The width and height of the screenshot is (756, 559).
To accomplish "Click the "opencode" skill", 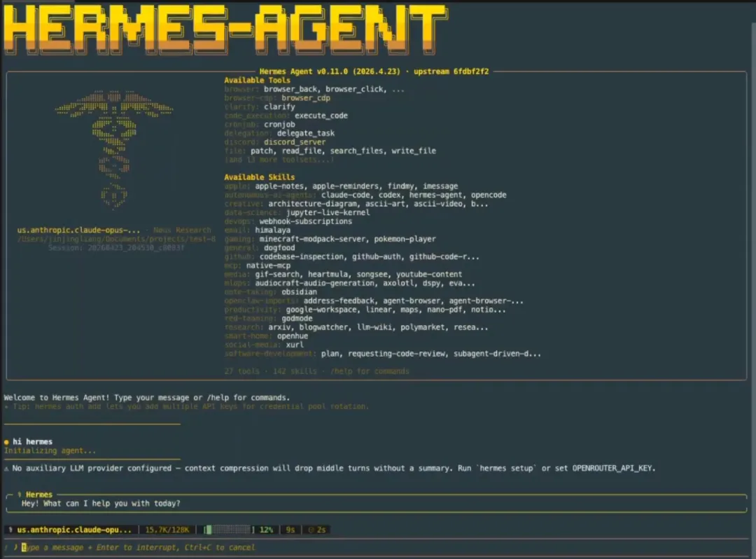I will coord(489,195).
